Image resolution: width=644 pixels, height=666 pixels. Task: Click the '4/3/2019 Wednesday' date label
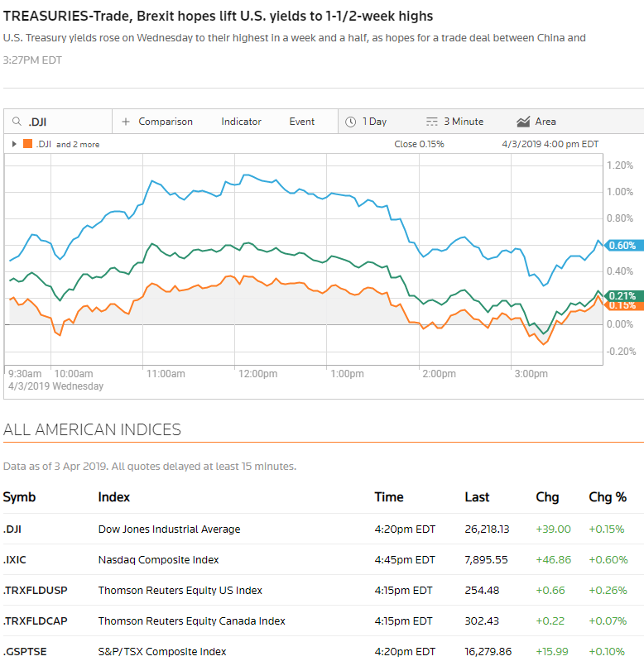point(55,386)
